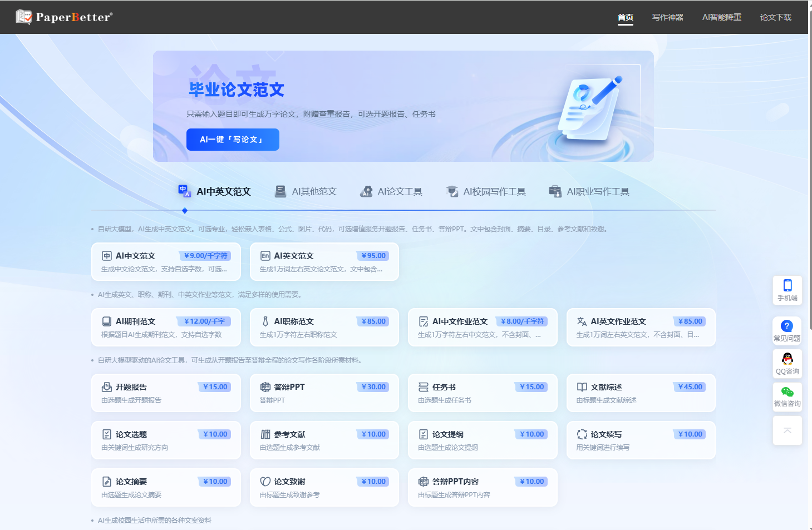The width and height of the screenshot is (812, 530).
Task: Switch to the AI其他范文 tab
Action: (306, 191)
